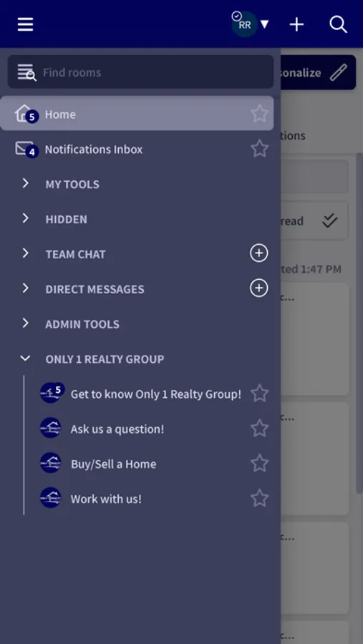Open the hamburger menu icon
The image size is (363, 644).
[x=25, y=24]
